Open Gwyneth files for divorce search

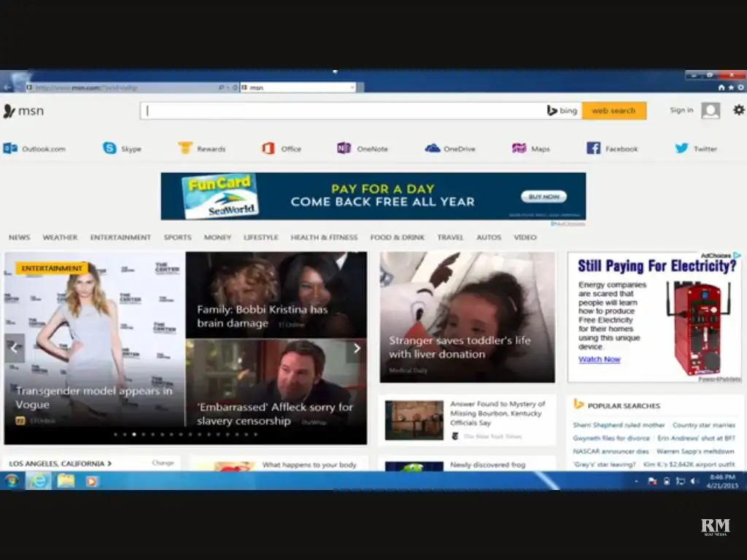(x=611, y=438)
